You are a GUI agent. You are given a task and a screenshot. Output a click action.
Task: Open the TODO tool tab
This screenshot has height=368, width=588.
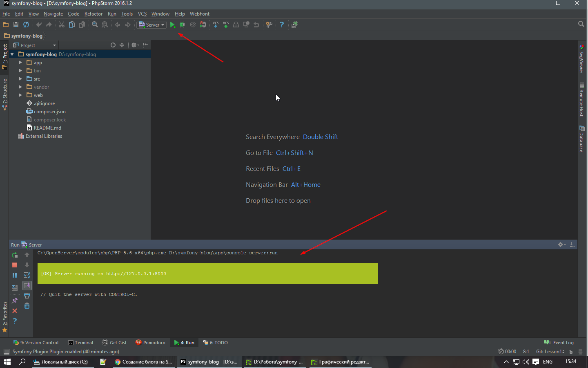[x=216, y=343]
